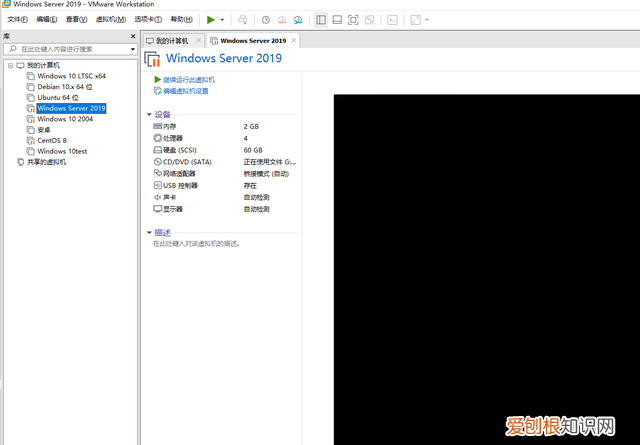Click the 声卡 sound card row
The image size is (640, 445).
coord(224,197)
